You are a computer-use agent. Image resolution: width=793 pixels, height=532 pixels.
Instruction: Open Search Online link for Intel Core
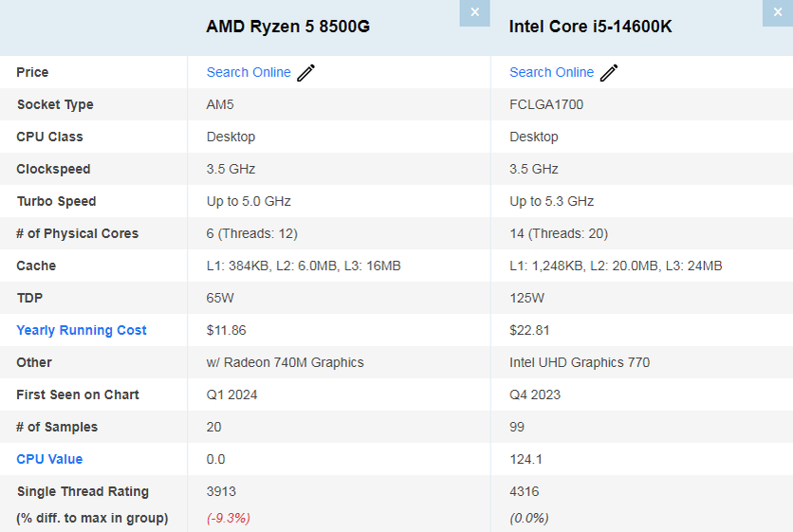click(x=551, y=72)
